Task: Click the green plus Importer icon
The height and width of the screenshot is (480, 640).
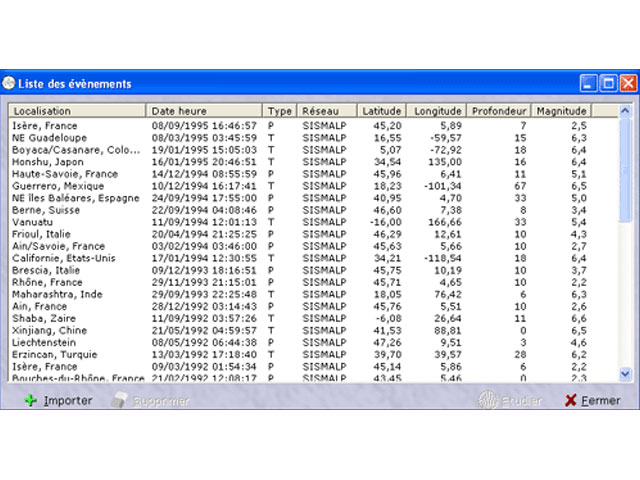Action: 30,401
